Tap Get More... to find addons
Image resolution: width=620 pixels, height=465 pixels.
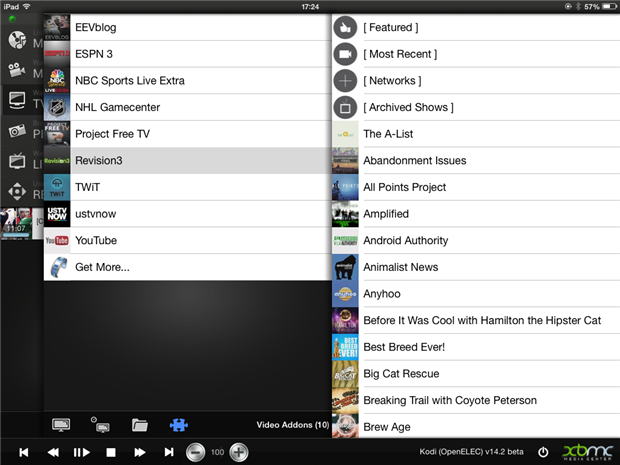click(x=187, y=267)
